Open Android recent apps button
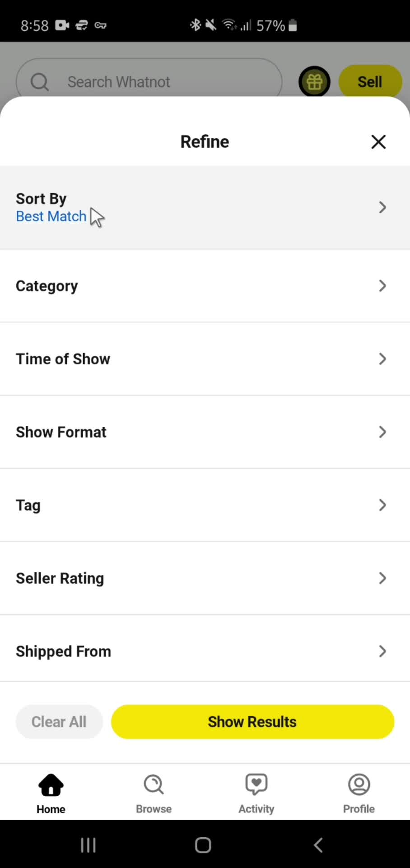 point(88,844)
